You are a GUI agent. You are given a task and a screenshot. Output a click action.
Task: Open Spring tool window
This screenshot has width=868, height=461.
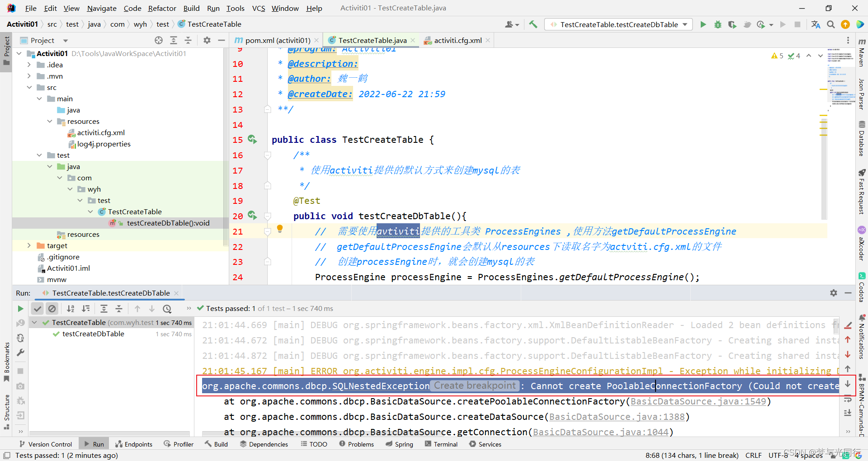tap(399, 444)
